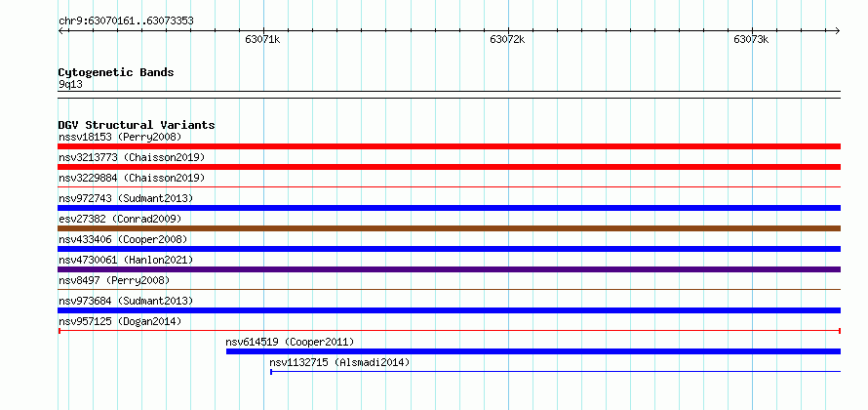The height and width of the screenshot is (410, 868).
Task: Click the thin brown line for nsv8497
Action: coord(450,289)
